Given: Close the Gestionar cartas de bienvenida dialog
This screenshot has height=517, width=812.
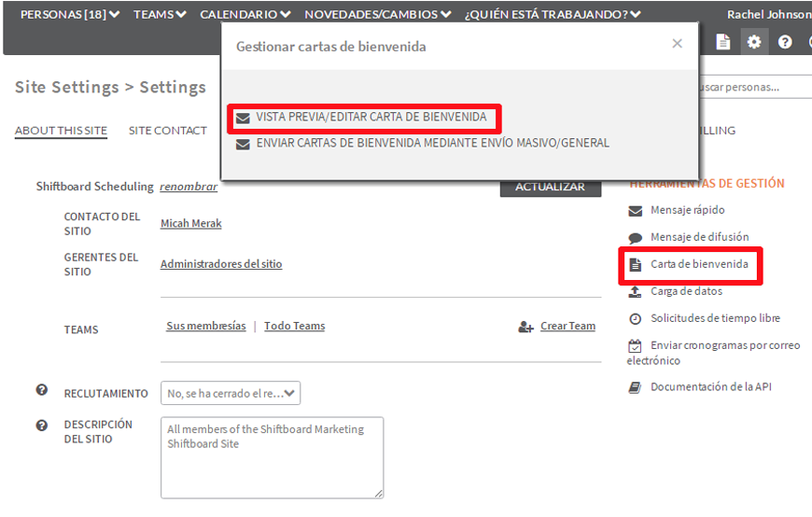Looking at the screenshot, I should pyautogui.click(x=677, y=44).
